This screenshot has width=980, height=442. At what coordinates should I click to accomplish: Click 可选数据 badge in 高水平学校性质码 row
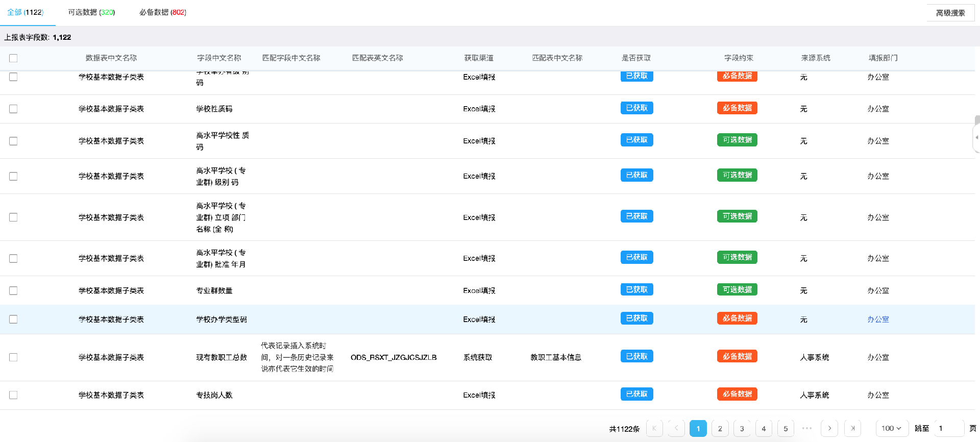(737, 140)
